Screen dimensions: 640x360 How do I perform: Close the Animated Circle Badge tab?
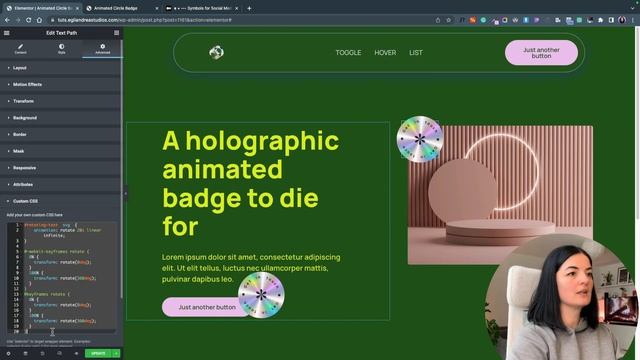click(x=157, y=8)
